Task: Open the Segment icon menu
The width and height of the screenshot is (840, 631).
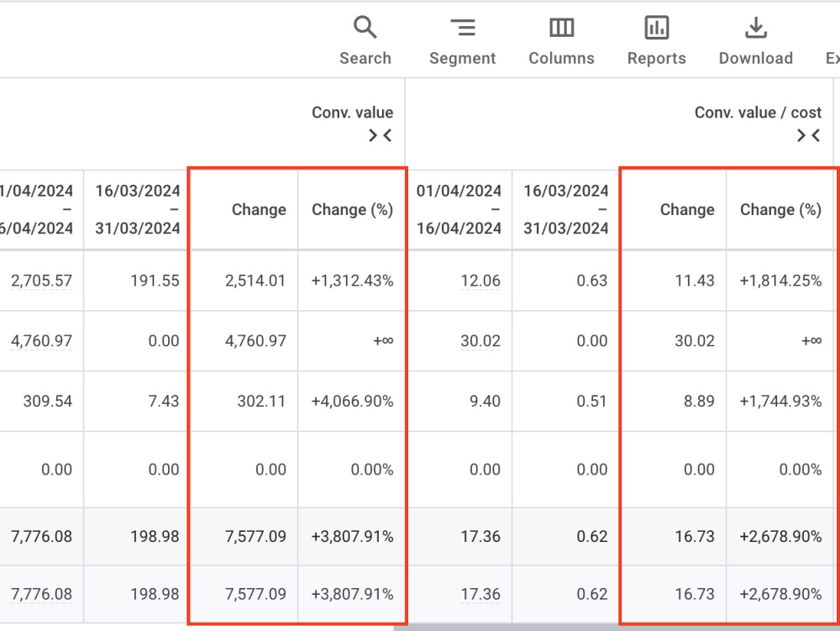Action: [463, 28]
